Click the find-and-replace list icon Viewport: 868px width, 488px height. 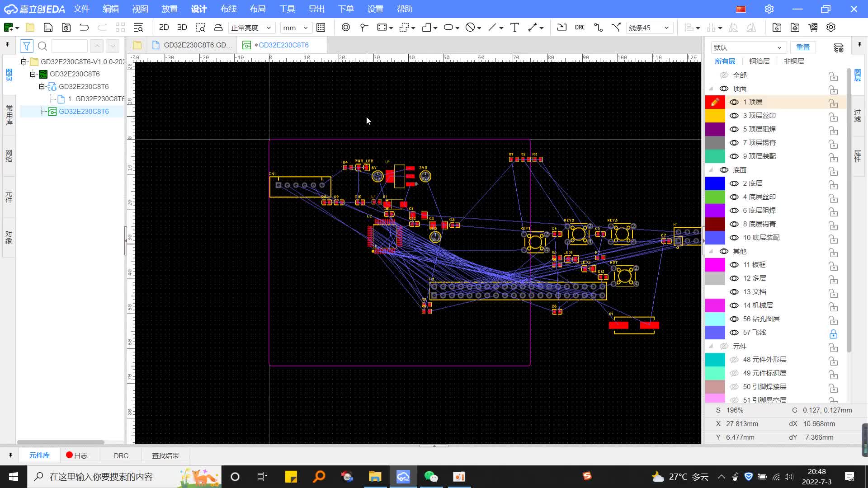tap(138, 28)
